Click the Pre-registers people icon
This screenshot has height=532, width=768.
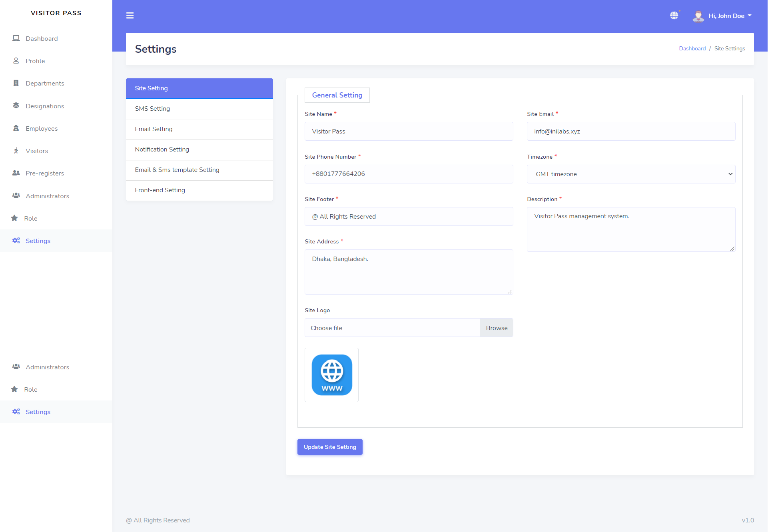(x=16, y=173)
